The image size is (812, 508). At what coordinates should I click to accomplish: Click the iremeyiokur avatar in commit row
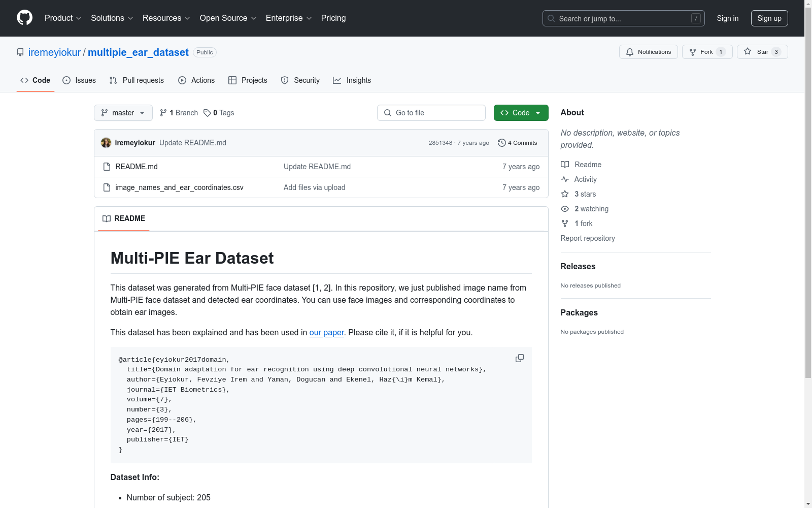click(x=106, y=143)
